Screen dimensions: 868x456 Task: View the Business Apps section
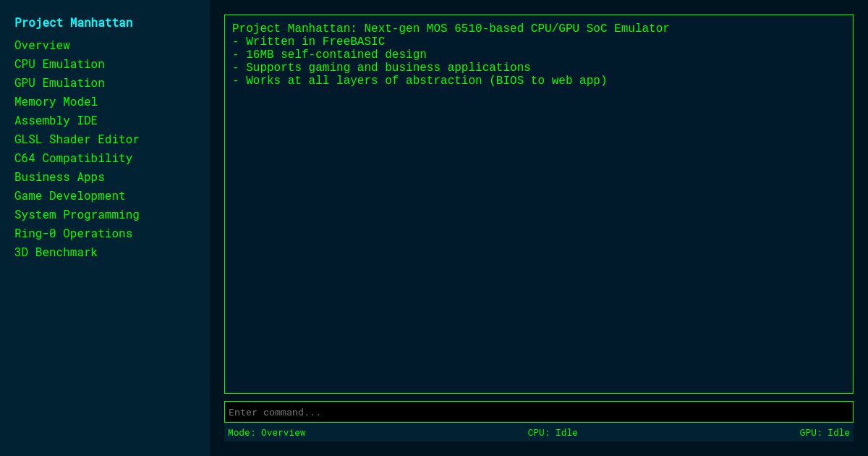pos(59,177)
